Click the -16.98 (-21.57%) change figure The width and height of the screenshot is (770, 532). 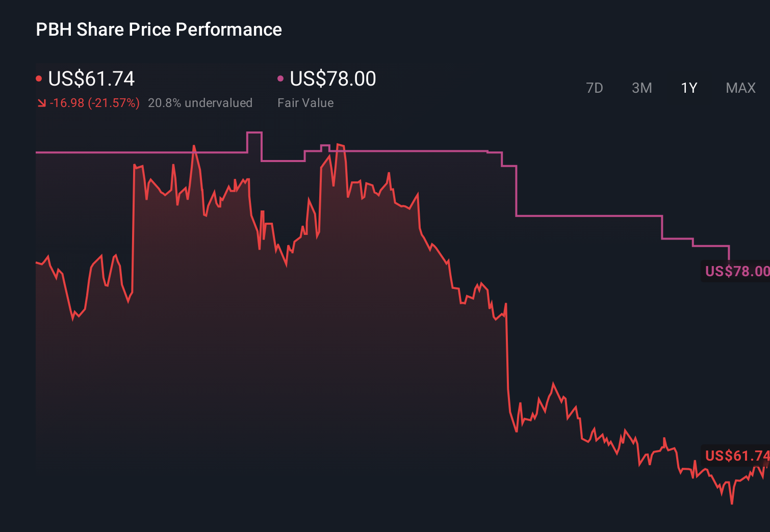click(x=95, y=102)
